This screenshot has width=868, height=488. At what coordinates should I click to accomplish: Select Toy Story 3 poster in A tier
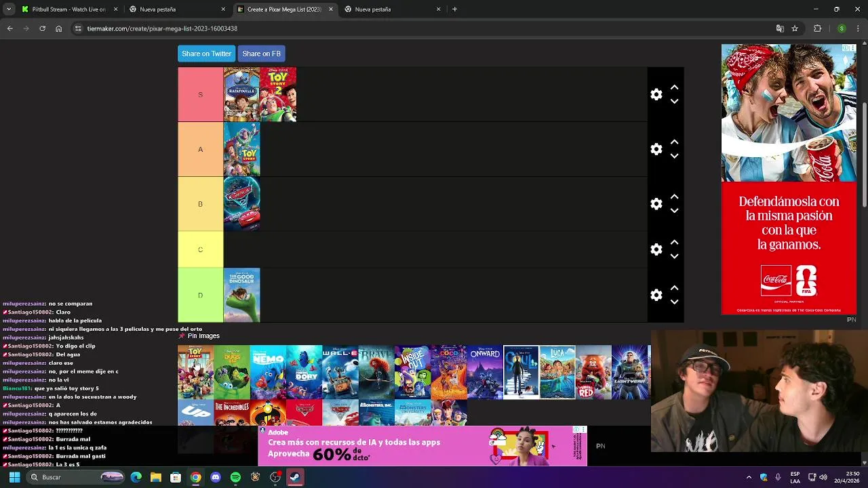coord(241,149)
